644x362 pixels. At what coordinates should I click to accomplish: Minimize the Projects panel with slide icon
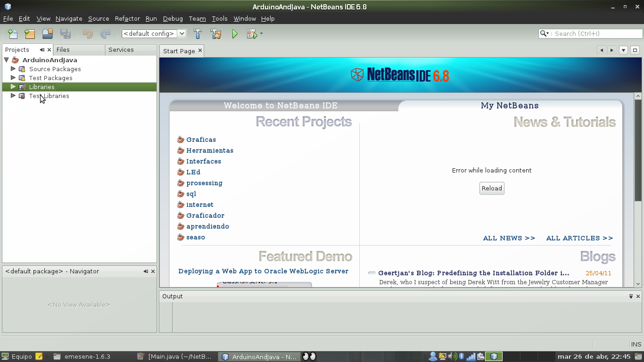[42, 49]
